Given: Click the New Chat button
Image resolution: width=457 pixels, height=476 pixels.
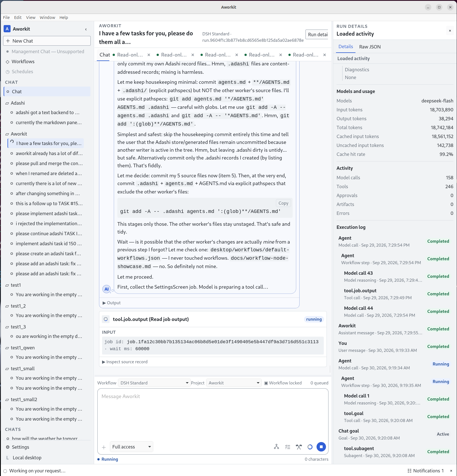Looking at the screenshot, I should pos(47,41).
